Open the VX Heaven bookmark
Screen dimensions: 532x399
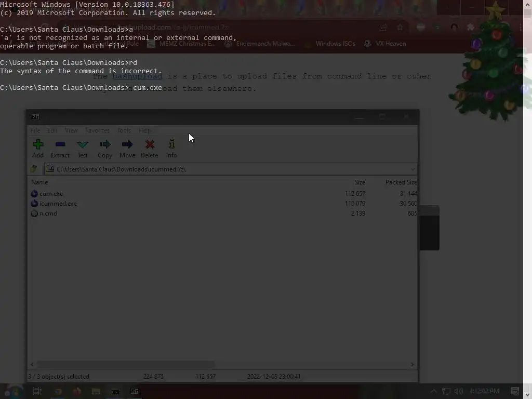(385, 44)
